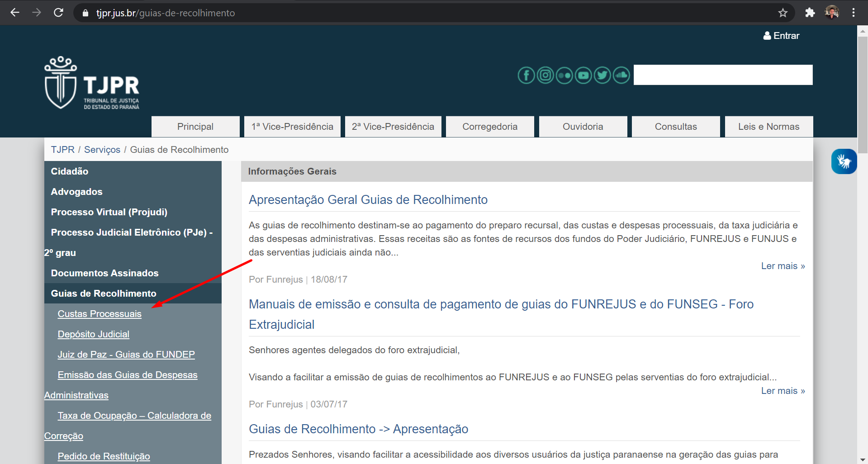Click the Twitter bird icon
Viewport: 868px width, 464px height.
tap(602, 75)
